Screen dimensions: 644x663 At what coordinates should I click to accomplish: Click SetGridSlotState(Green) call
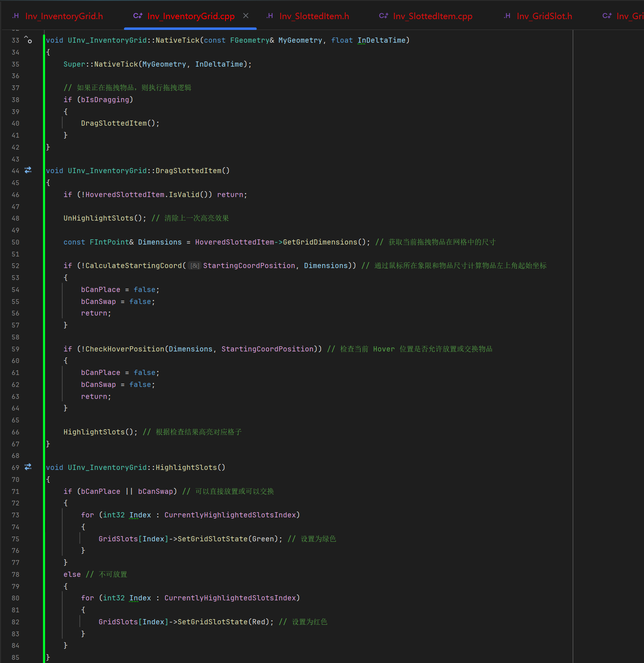click(x=228, y=539)
